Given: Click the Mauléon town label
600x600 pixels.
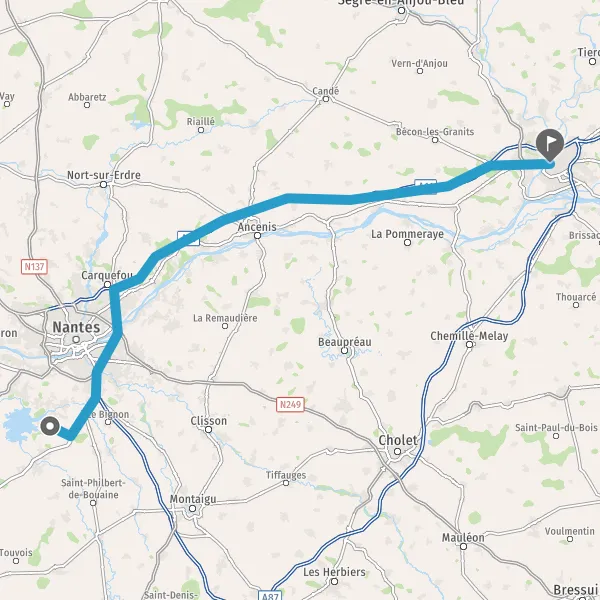Looking at the screenshot, I should coord(463,537).
